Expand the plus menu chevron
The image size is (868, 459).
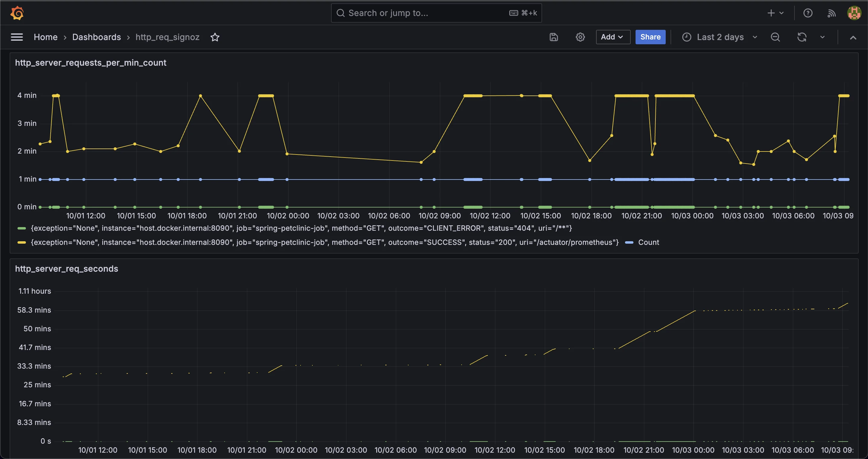click(781, 13)
